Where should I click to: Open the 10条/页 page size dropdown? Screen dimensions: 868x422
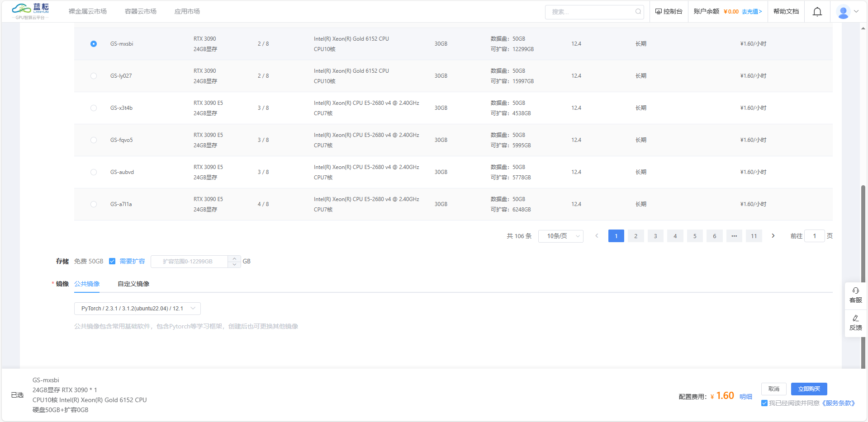click(561, 236)
